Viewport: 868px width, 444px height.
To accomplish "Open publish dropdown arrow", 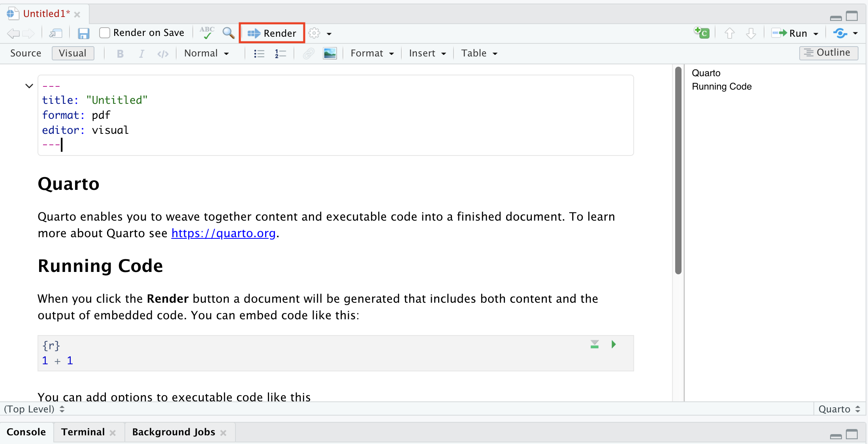I will click(x=855, y=34).
